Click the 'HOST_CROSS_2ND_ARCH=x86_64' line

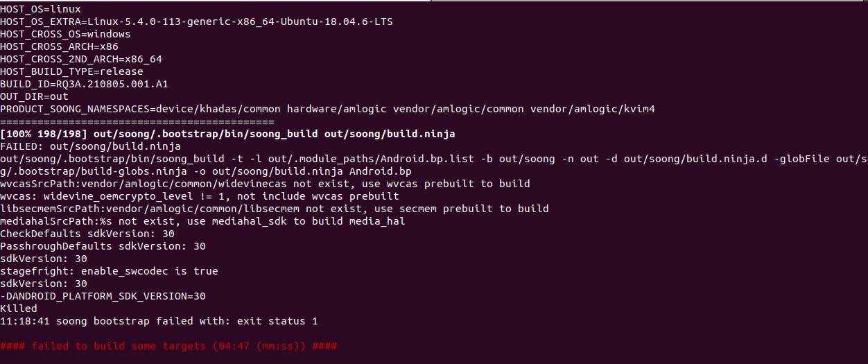pos(81,59)
